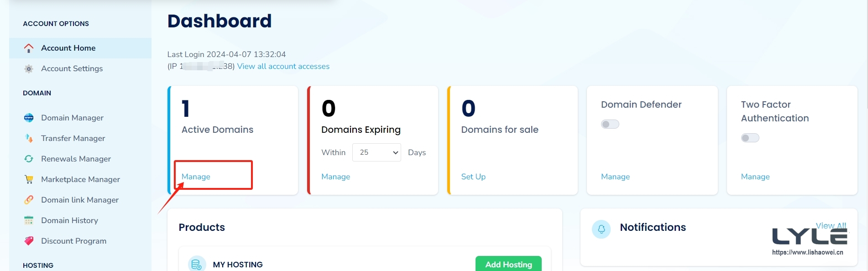The image size is (868, 271).
Task: Click the Domain Manager globe icon
Action: [29, 118]
